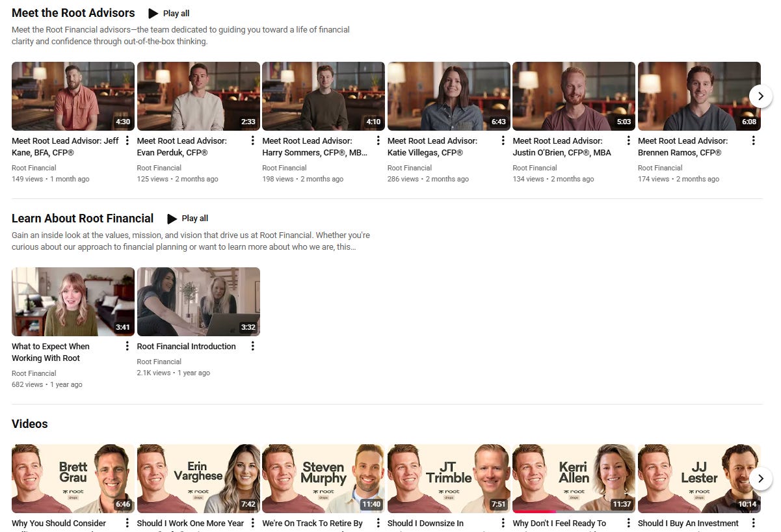Click the Why Don't I Feel Ready To title
Image resolution: width=781 pixels, height=532 pixels.
[x=559, y=524]
